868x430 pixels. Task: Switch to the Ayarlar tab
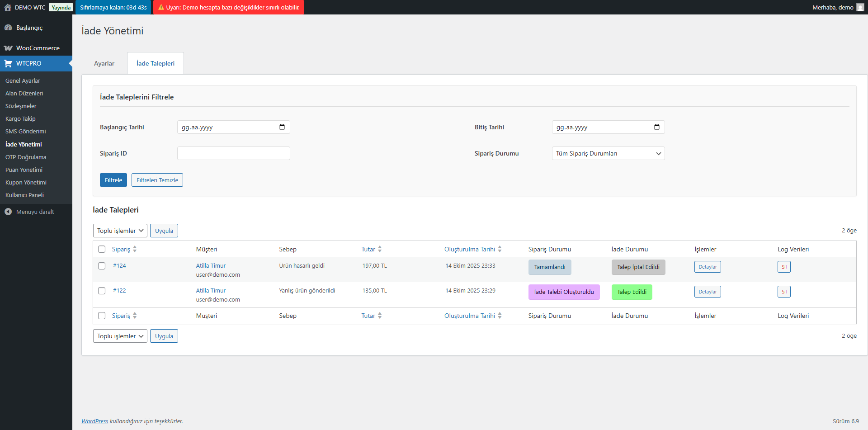point(104,63)
